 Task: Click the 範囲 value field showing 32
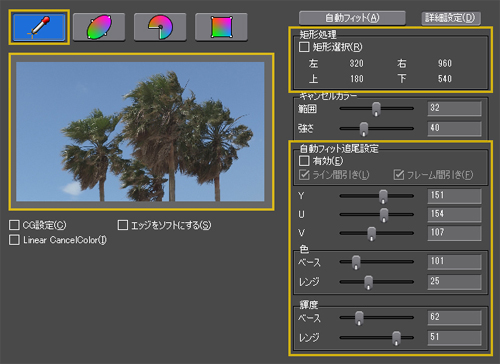pyautogui.click(x=454, y=109)
